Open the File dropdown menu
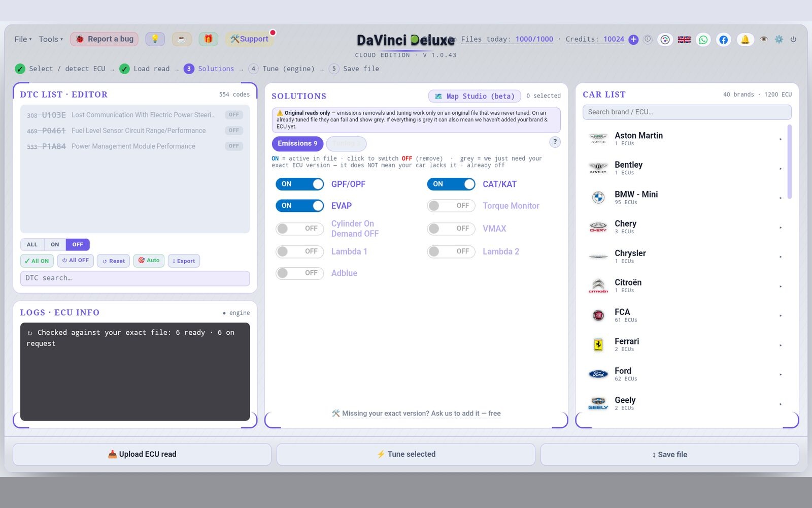Screen dimensions: 812x508 point(23,39)
